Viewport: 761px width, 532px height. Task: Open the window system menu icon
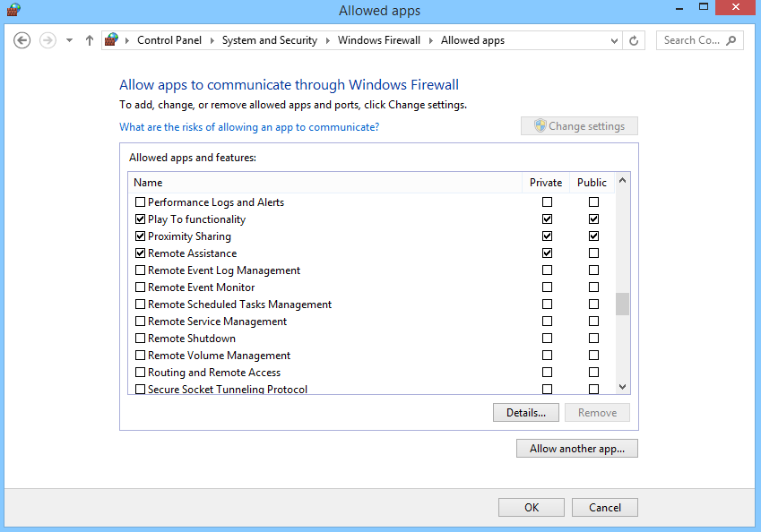(13, 10)
